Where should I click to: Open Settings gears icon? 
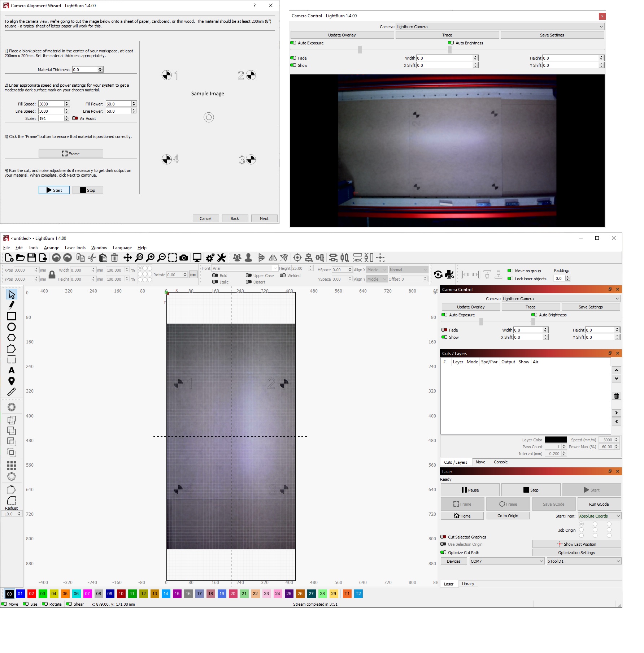coord(210,258)
